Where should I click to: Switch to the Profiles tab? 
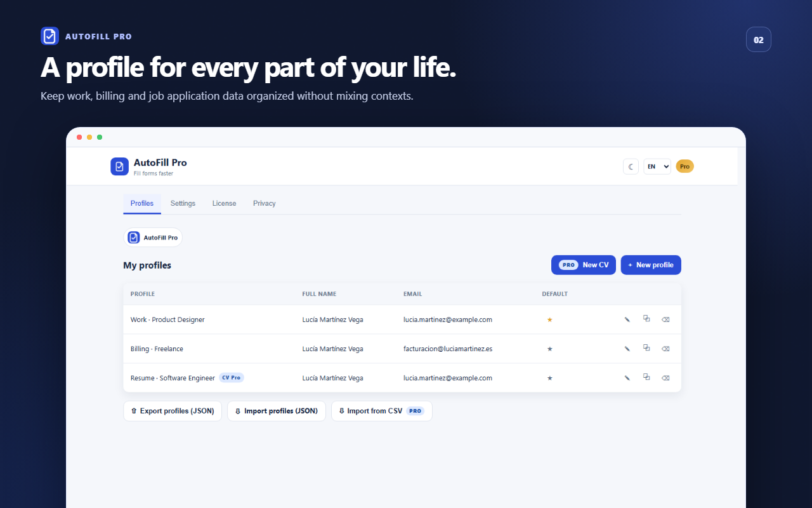142,203
